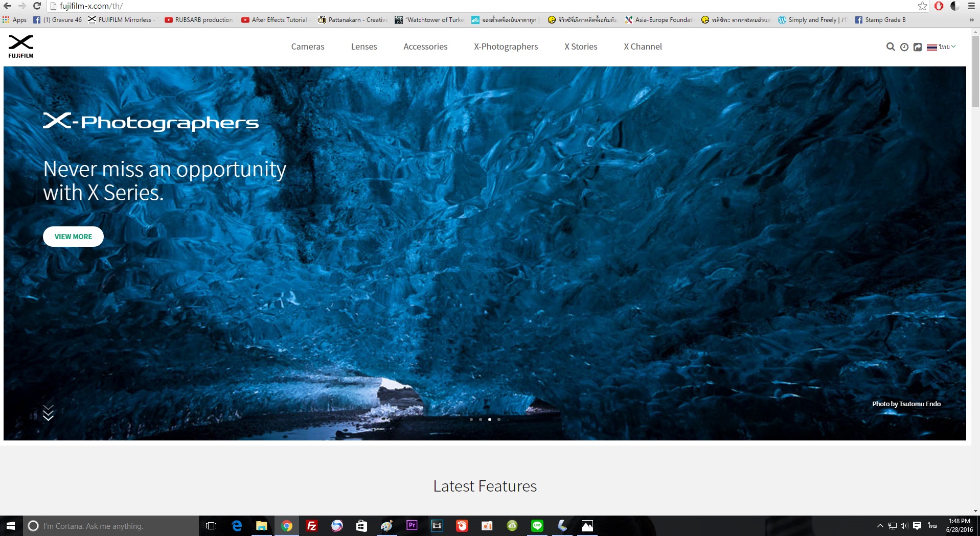Select the fourth carousel slide dot

(x=499, y=420)
